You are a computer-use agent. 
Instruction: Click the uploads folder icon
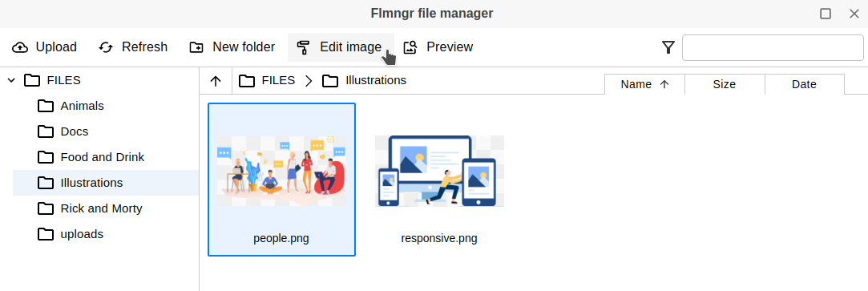46,234
